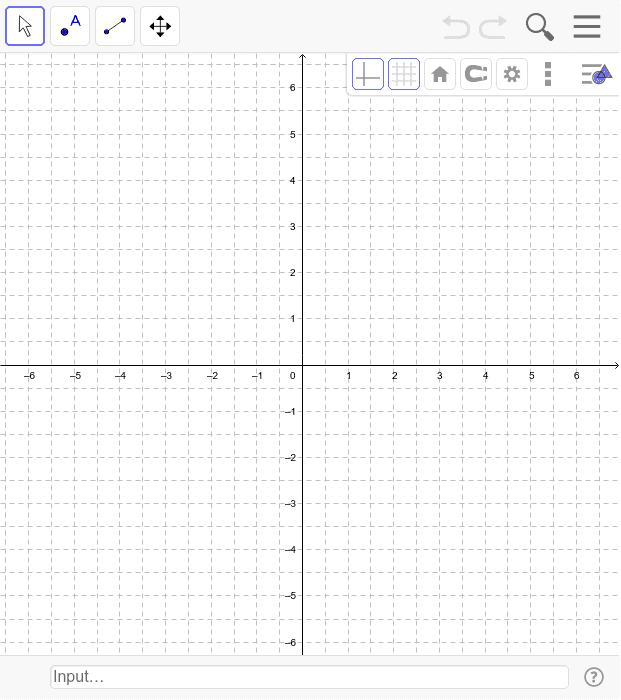621x700 pixels.
Task: Click the Redo arrow
Action: [493, 27]
